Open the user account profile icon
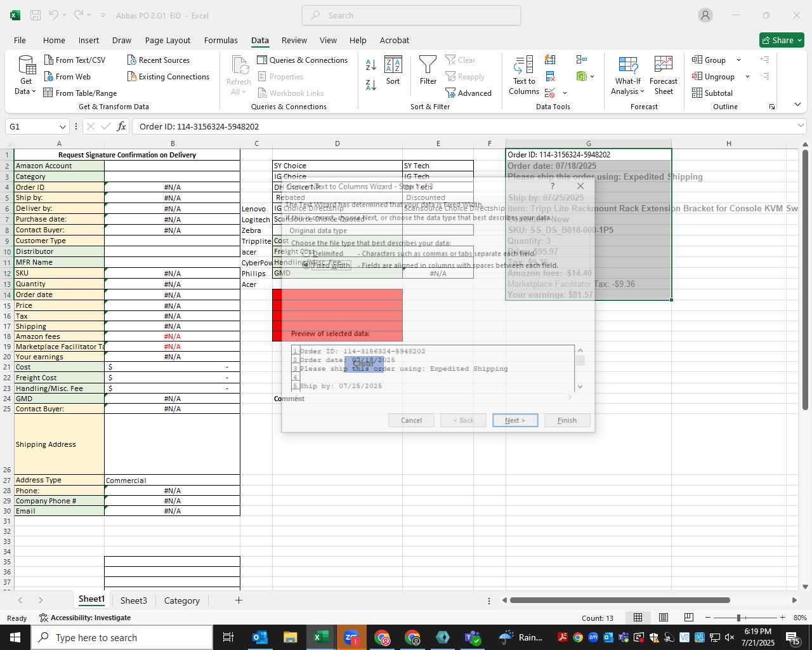The height and width of the screenshot is (650, 812). tap(705, 15)
